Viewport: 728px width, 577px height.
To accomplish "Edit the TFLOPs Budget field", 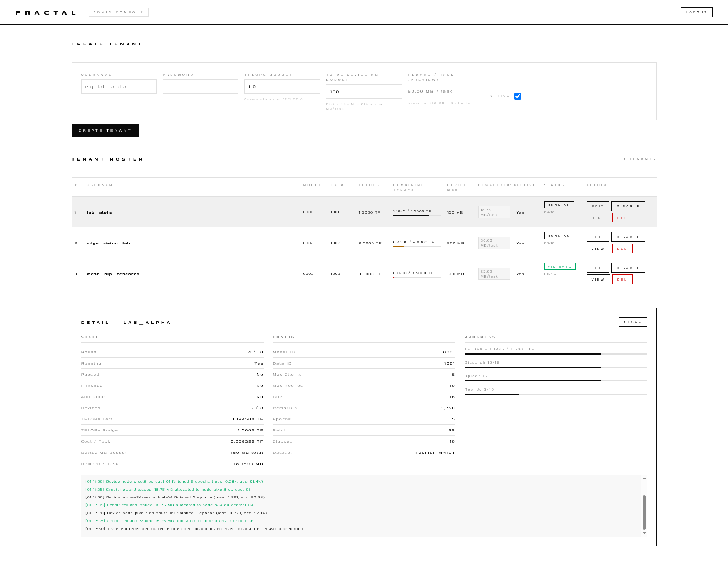I will point(282,87).
